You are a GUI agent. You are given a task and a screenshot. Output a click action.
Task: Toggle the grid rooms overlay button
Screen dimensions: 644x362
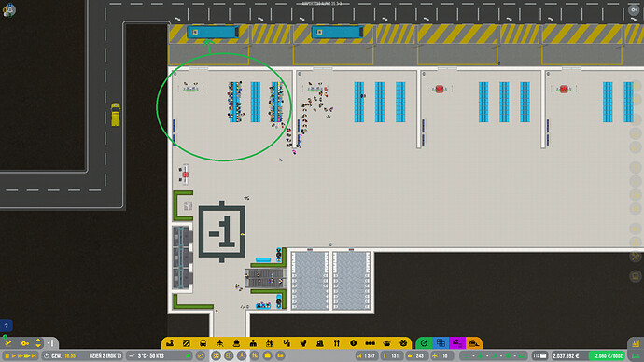click(229, 355)
